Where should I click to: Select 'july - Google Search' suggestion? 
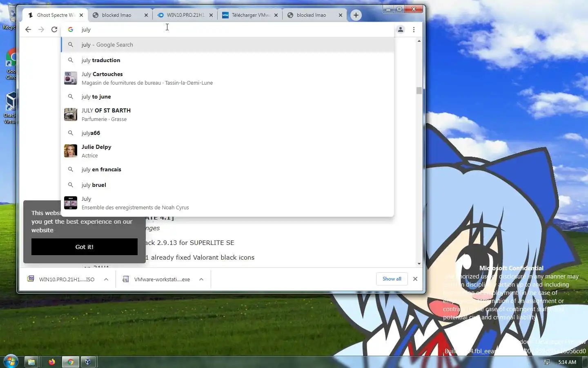coord(227,45)
